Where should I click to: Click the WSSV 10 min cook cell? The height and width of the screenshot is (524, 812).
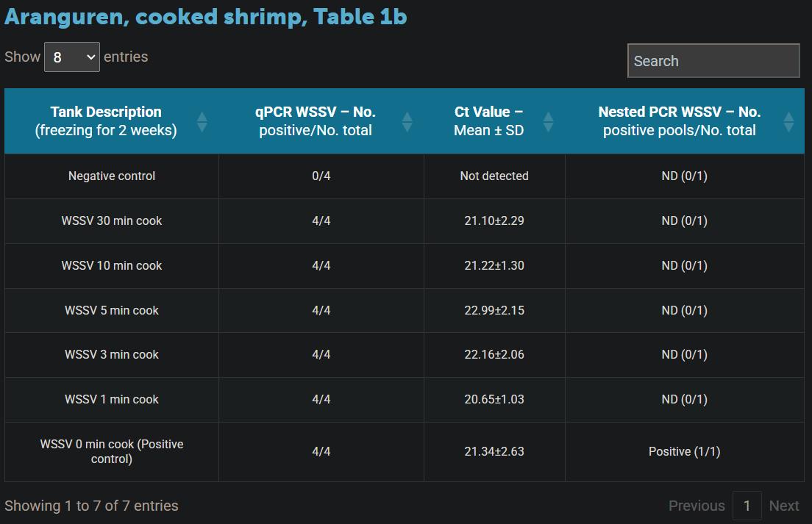[x=112, y=266]
